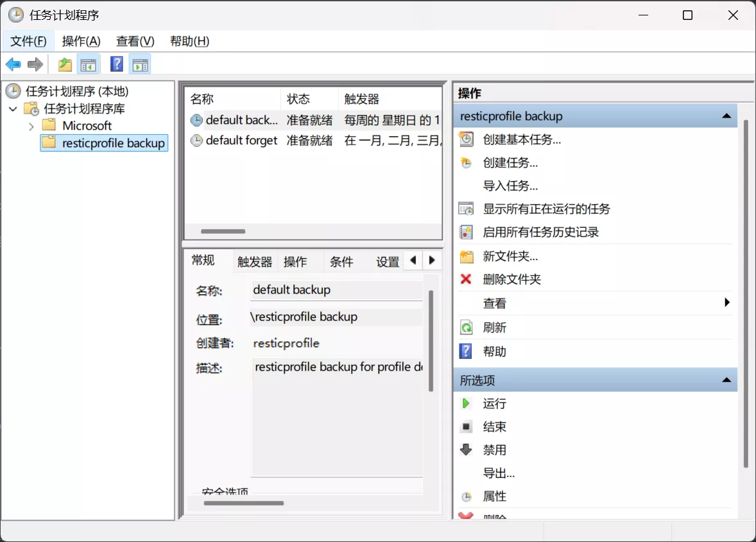Click the 创建任务 icon
The width and height of the screenshot is (756, 542).
466,162
